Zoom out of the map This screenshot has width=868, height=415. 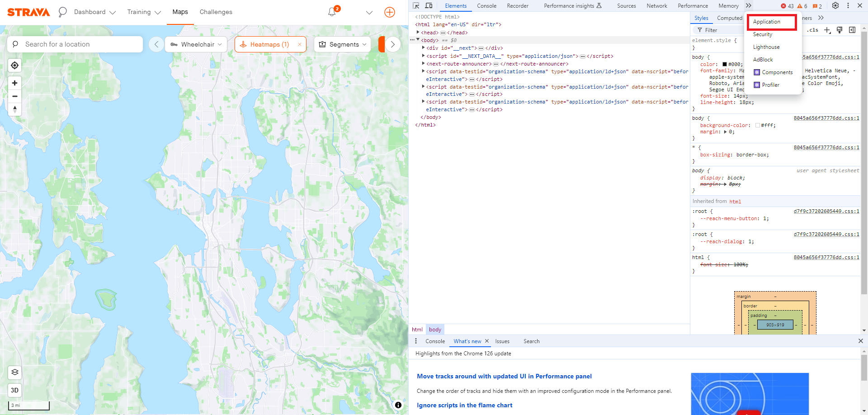tap(15, 96)
